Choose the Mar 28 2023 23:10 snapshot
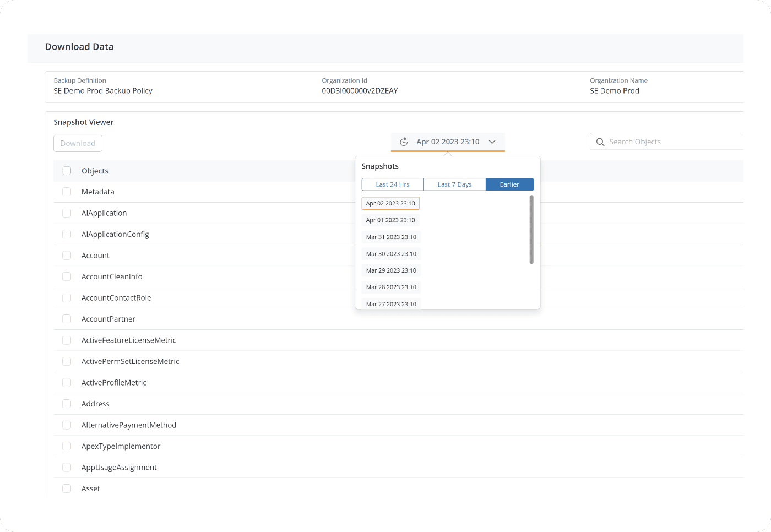Viewport: 771px width, 532px height. (x=391, y=287)
